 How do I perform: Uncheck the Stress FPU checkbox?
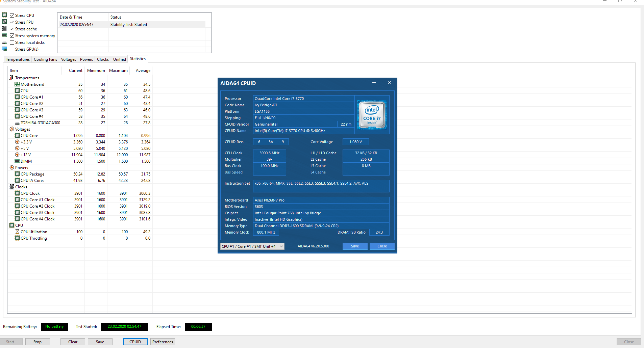(x=12, y=22)
